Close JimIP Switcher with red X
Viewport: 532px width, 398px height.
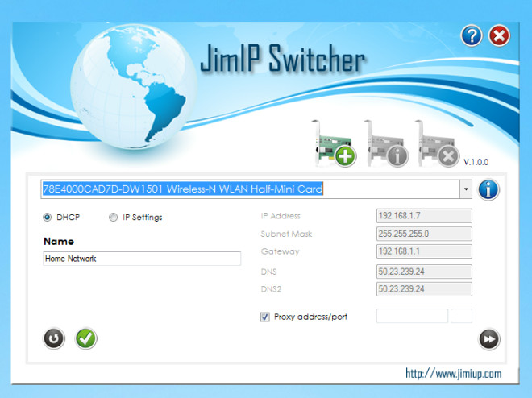click(x=499, y=35)
